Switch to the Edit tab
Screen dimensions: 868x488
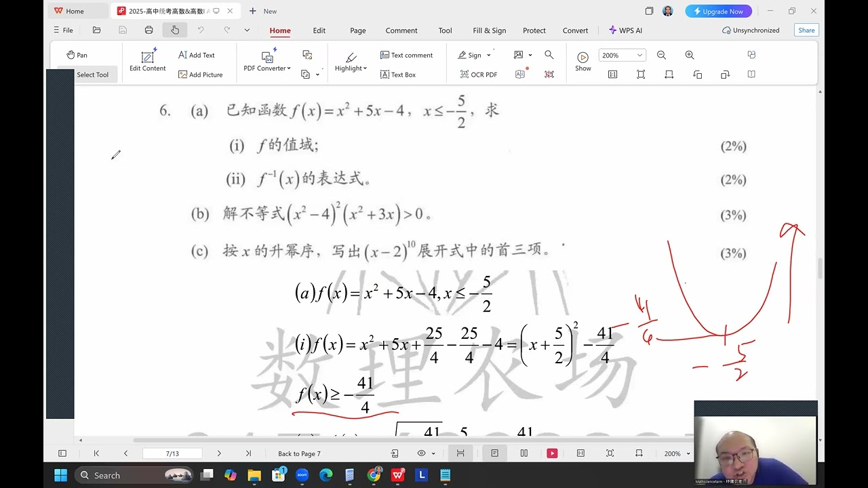(319, 30)
